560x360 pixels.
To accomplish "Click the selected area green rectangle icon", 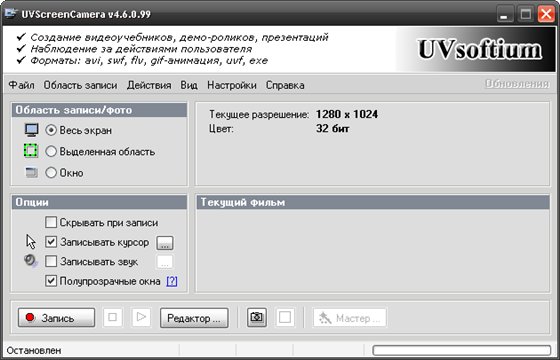I will click(31, 151).
